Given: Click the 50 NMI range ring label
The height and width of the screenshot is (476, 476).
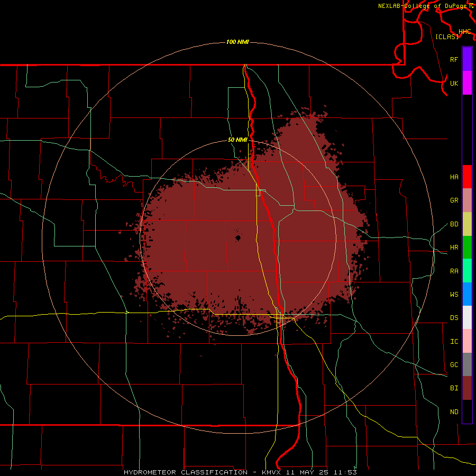Looking at the screenshot, I should pos(237,140).
